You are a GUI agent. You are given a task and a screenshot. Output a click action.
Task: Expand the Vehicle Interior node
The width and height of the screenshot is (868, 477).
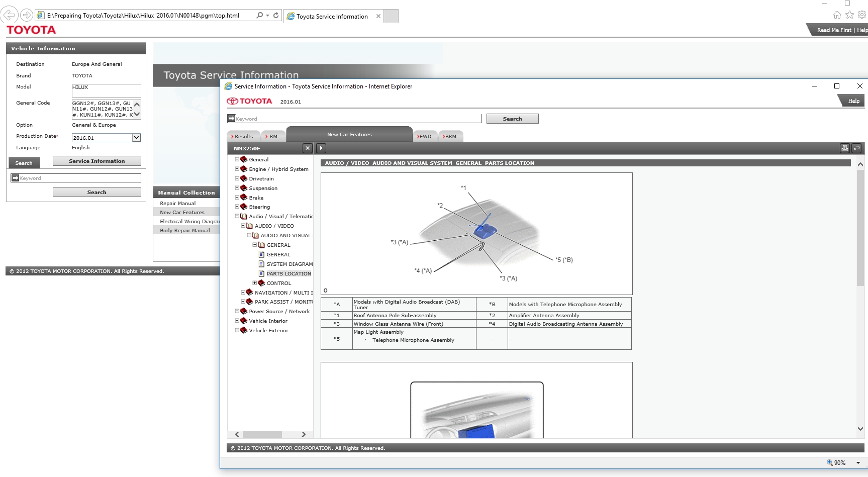[x=237, y=321]
